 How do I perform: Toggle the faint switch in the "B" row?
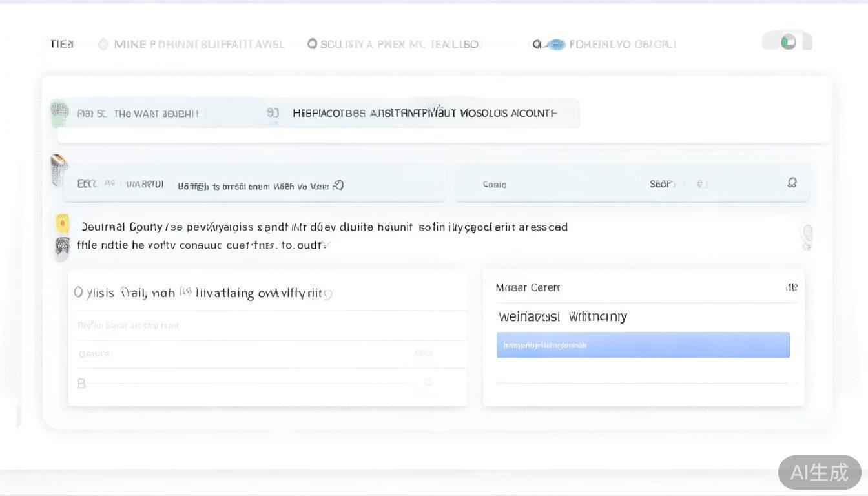[x=428, y=383]
